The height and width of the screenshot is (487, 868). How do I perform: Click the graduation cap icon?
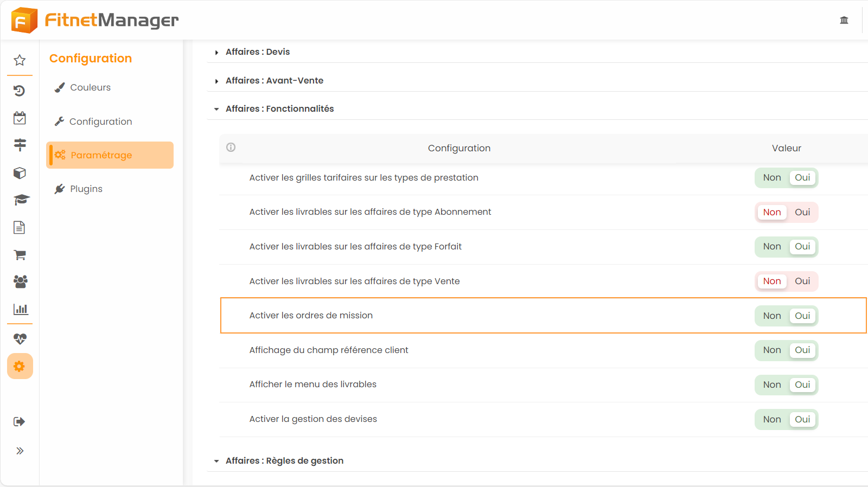point(21,200)
